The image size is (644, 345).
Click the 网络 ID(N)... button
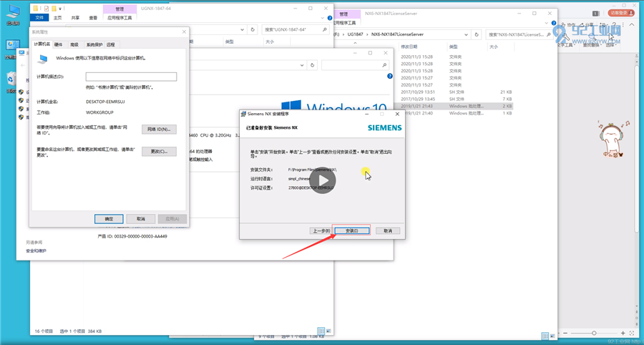[x=159, y=129]
